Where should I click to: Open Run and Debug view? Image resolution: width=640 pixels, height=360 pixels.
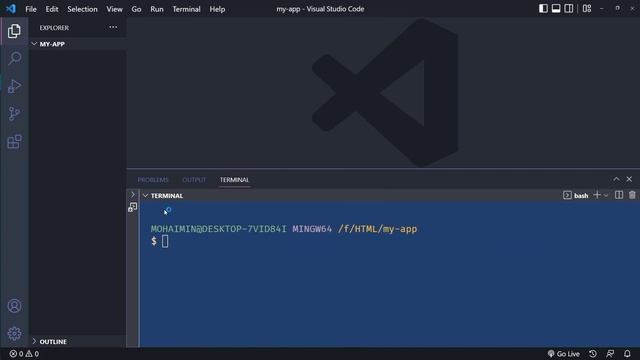click(x=14, y=86)
